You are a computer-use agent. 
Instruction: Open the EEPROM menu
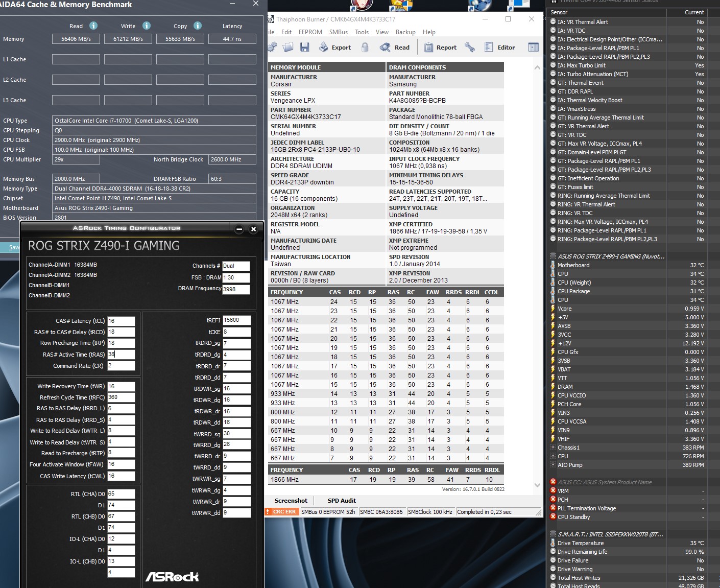coord(310,32)
